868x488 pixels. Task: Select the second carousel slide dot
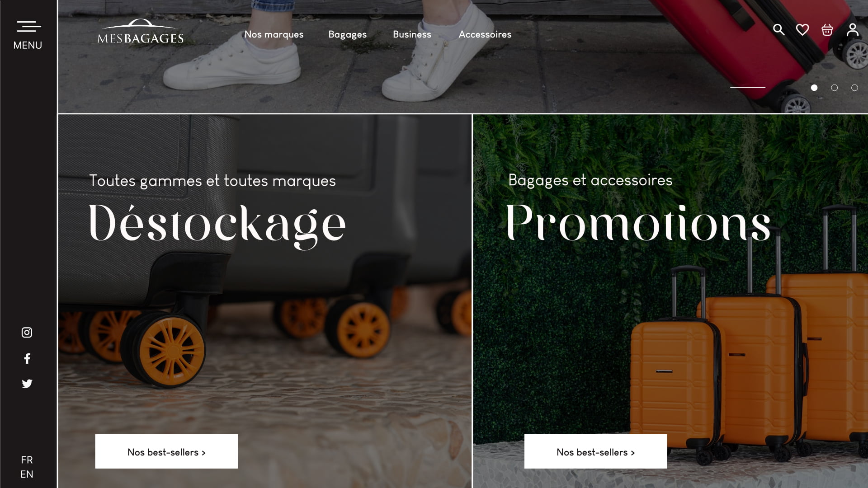835,88
